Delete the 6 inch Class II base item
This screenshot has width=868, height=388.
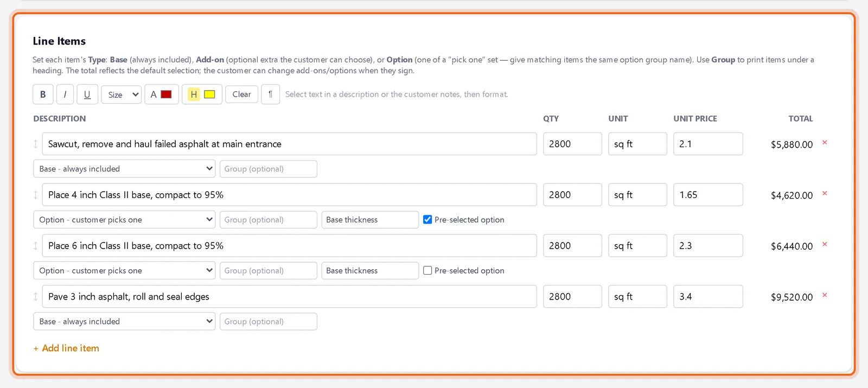(x=825, y=245)
